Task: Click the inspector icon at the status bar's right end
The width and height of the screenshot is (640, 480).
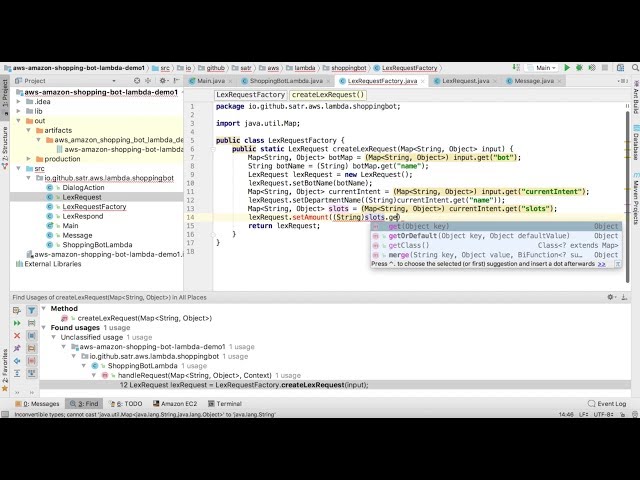Action: pyautogui.click(x=635, y=414)
